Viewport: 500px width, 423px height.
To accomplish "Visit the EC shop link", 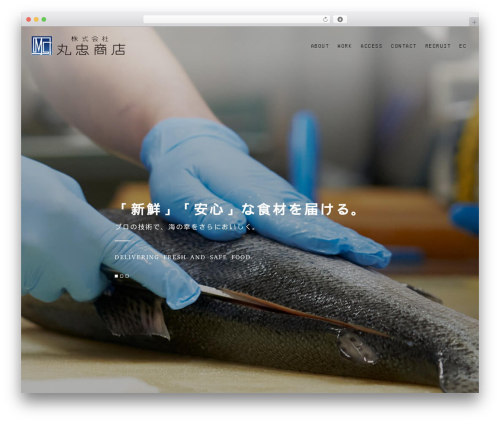I will click(x=462, y=46).
